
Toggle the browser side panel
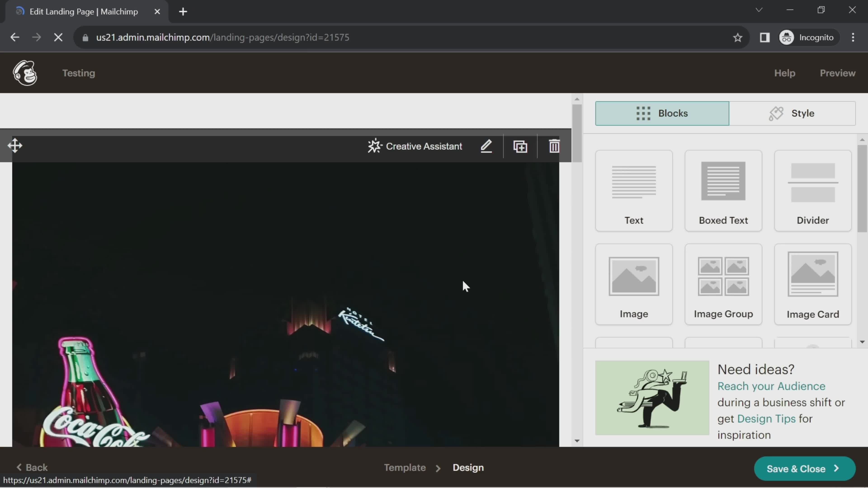(764, 37)
